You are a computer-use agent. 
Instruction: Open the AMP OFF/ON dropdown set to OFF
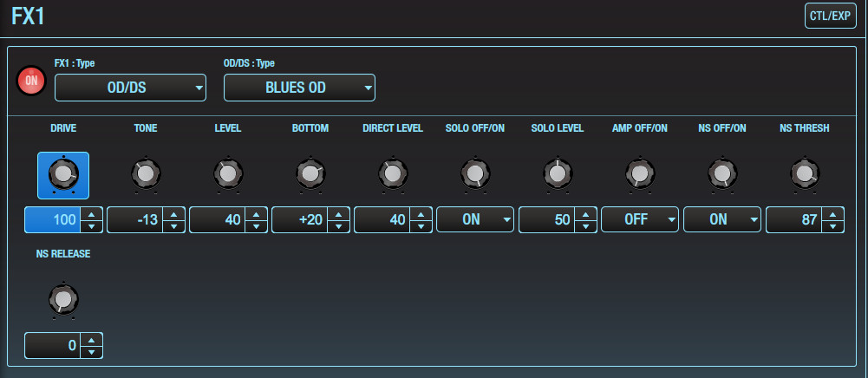click(x=640, y=219)
